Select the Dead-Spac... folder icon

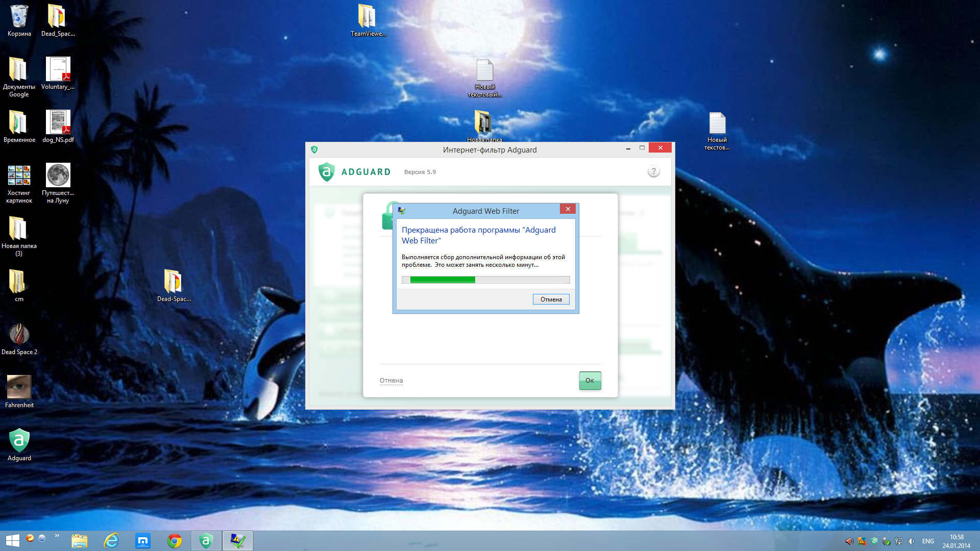[x=174, y=286]
